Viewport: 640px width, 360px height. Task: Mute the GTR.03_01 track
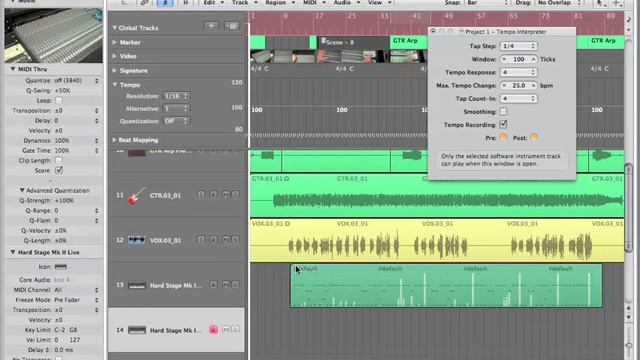pyautogui.click(x=226, y=195)
